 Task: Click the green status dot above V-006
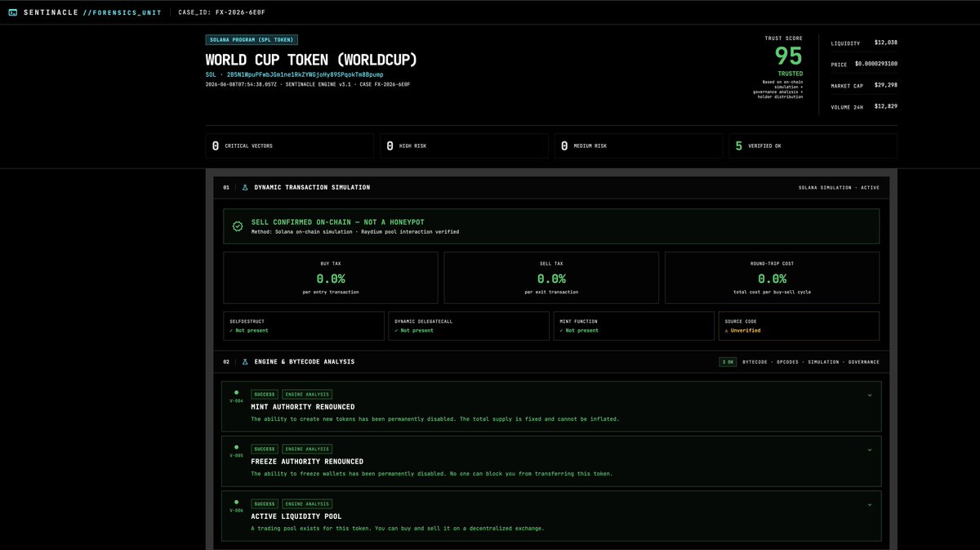(x=236, y=502)
